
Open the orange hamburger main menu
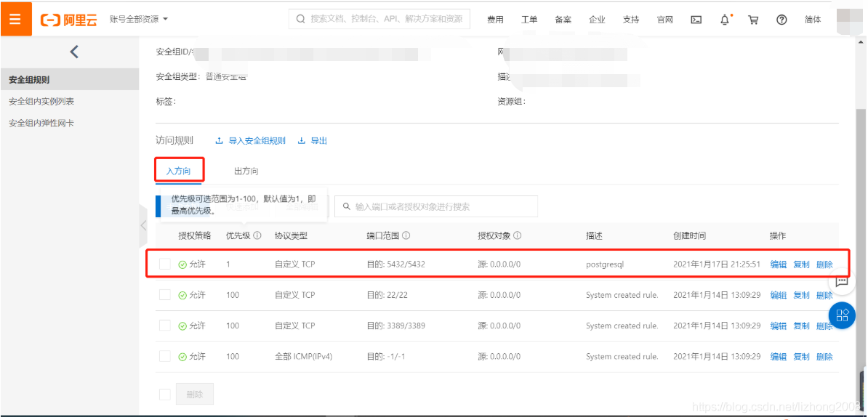point(15,20)
